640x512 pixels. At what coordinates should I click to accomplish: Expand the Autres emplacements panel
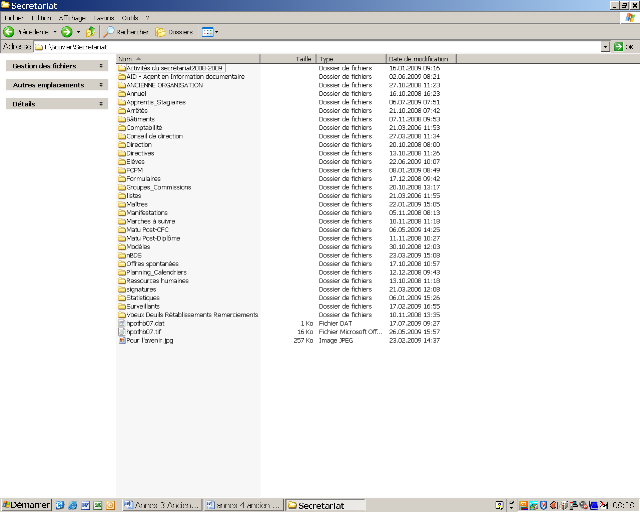pyautogui.click(x=57, y=85)
